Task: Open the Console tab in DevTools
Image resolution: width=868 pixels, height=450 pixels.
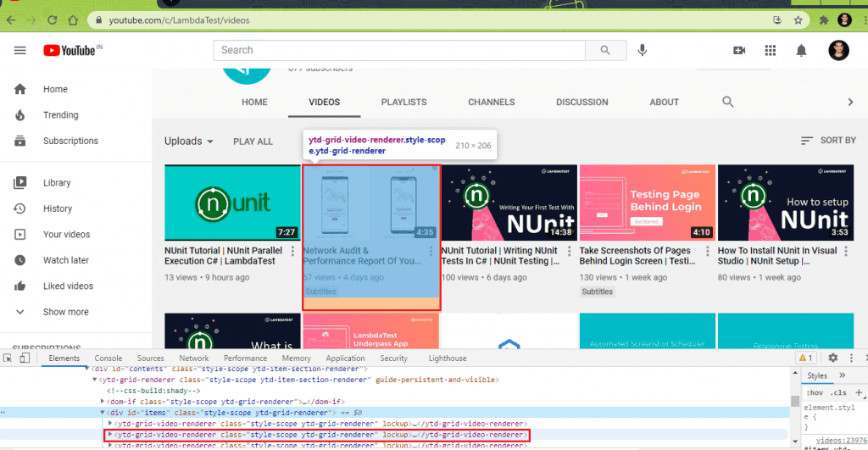Action: coord(108,358)
